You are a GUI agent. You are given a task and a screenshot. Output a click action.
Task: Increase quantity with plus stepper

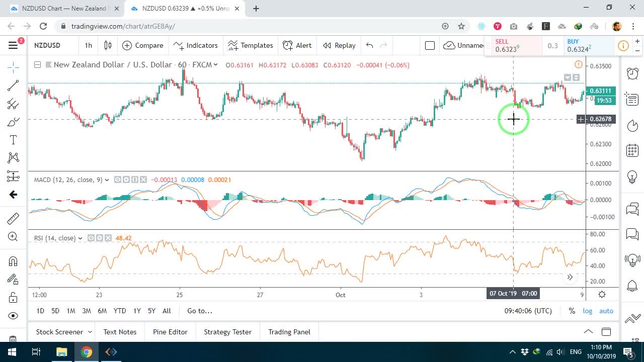click(637, 41)
